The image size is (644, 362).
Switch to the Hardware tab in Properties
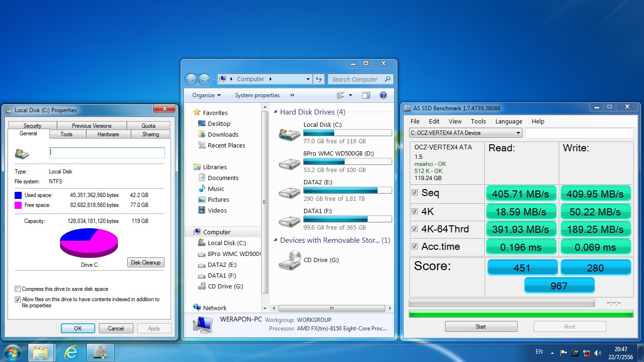click(108, 134)
